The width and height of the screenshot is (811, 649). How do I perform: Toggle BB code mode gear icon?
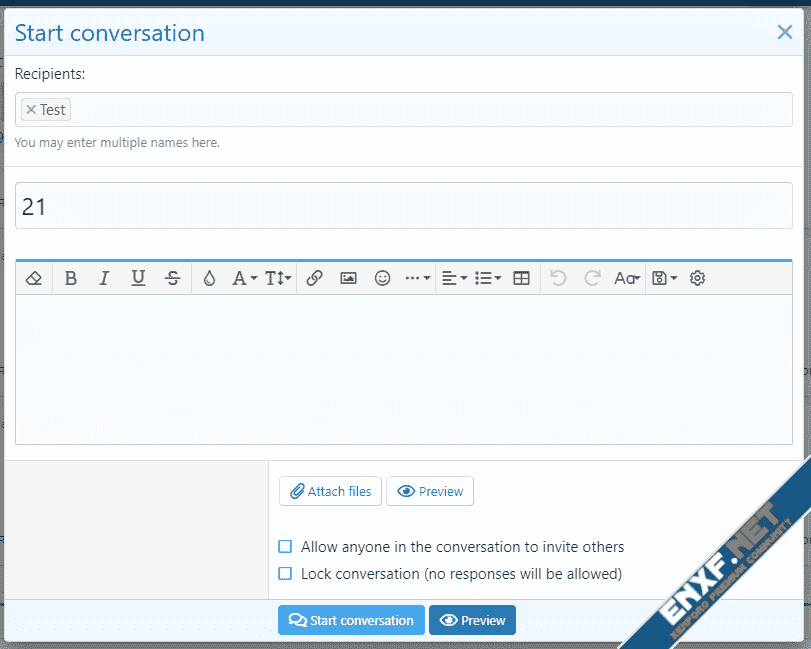[x=698, y=279]
